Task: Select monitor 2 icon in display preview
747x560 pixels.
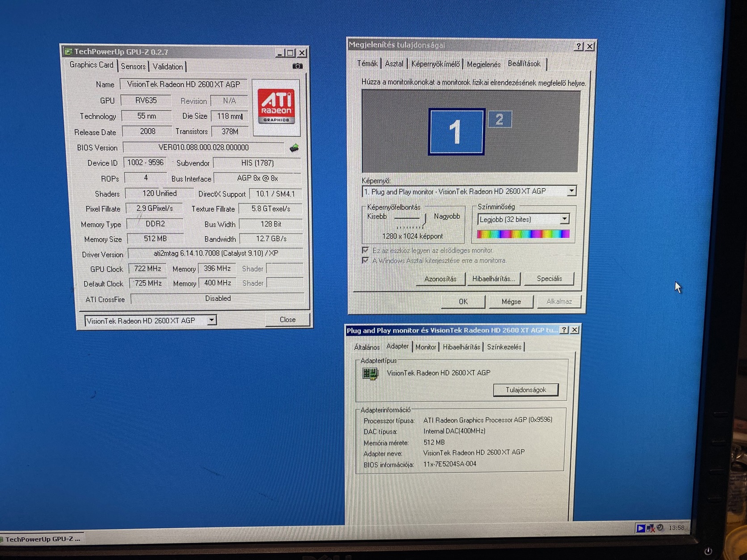Action: pos(499,119)
